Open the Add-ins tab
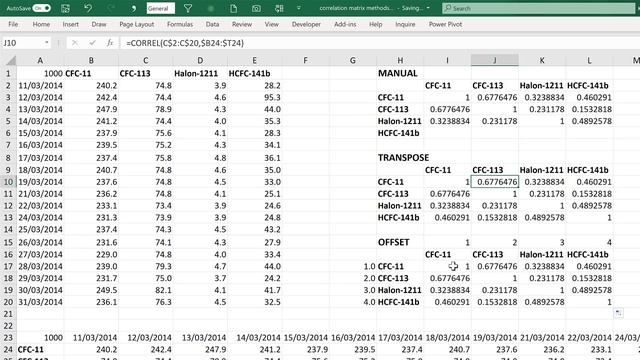Image resolution: width=640 pixels, height=360 pixels. coord(345,24)
